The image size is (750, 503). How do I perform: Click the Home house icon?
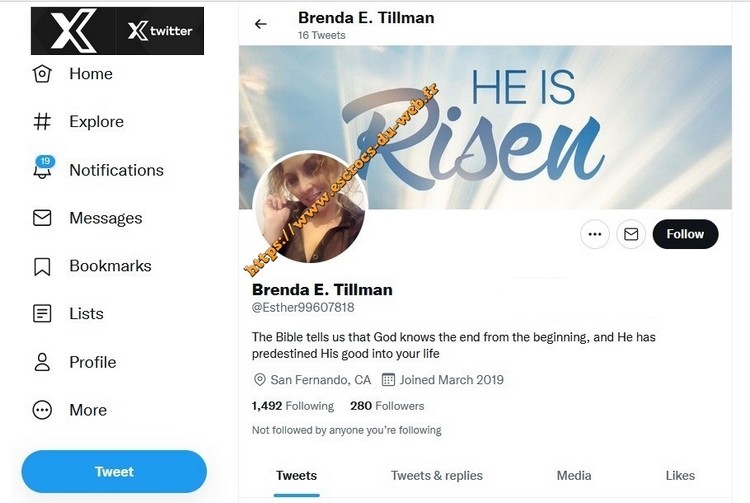42,74
